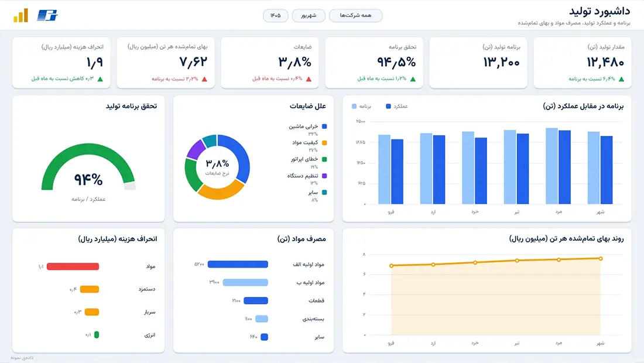Click the روند بهای تمام‌شده هر تن title
This screenshot has width=644, height=363.
566,238
